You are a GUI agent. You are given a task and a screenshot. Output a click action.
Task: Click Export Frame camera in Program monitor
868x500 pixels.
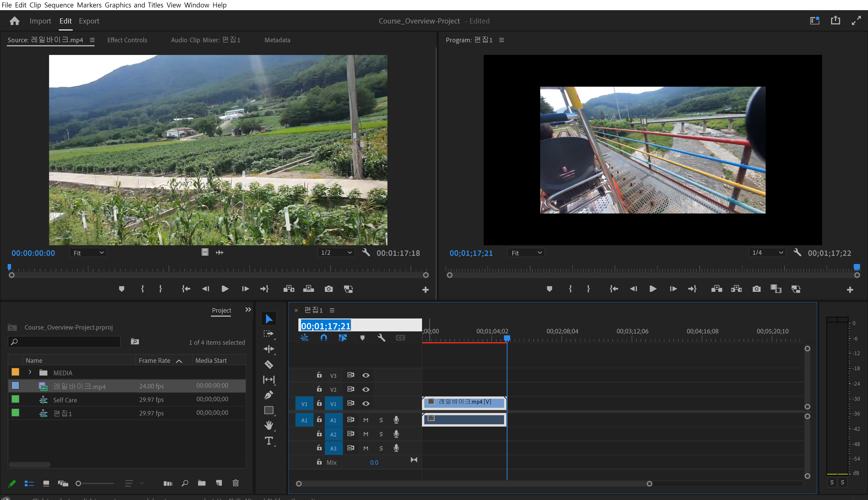tap(756, 289)
